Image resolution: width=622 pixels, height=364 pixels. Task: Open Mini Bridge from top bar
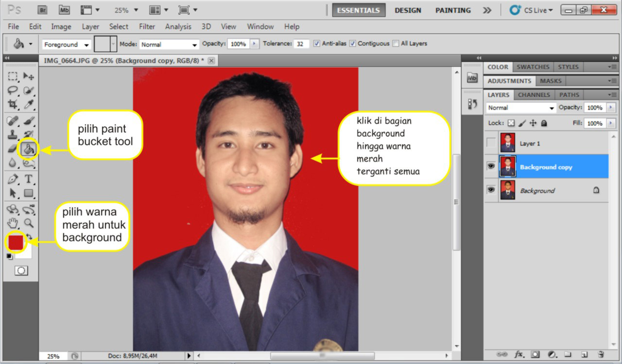coord(64,10)
